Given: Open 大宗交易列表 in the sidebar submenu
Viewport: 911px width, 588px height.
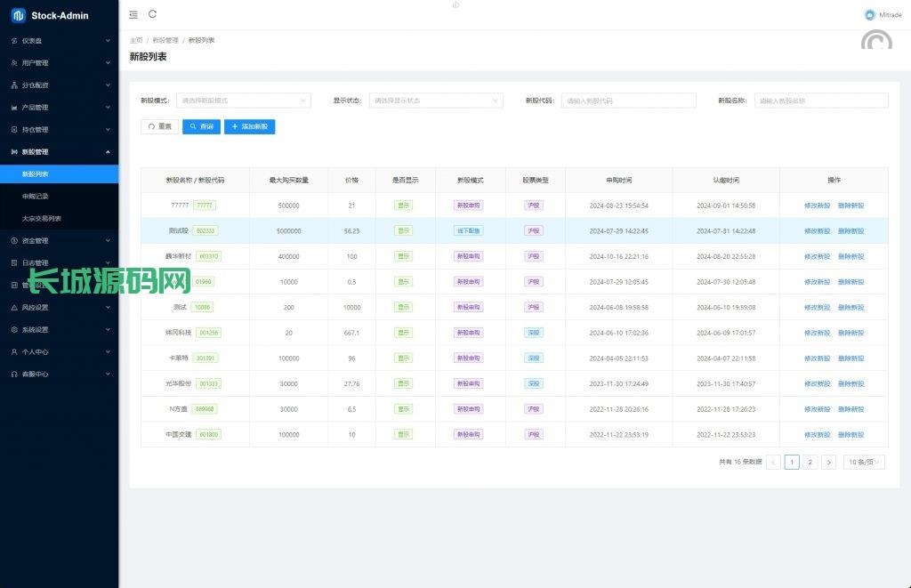Looking at the screenshot, I should coord(42,219).
